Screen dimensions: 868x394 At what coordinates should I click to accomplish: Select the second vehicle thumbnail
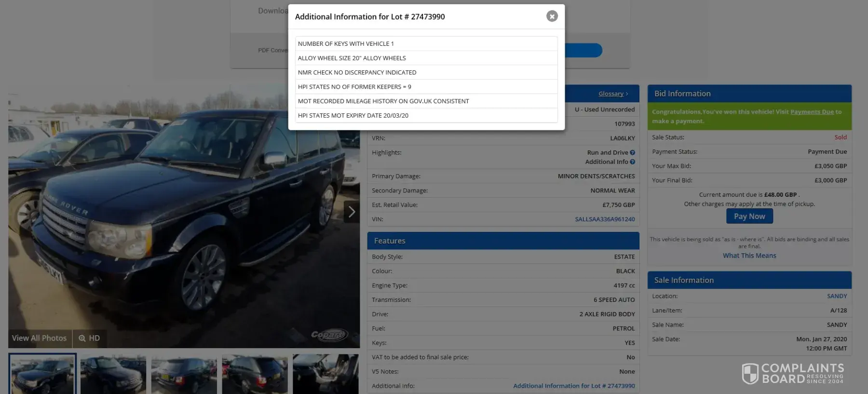pos(113,374)
